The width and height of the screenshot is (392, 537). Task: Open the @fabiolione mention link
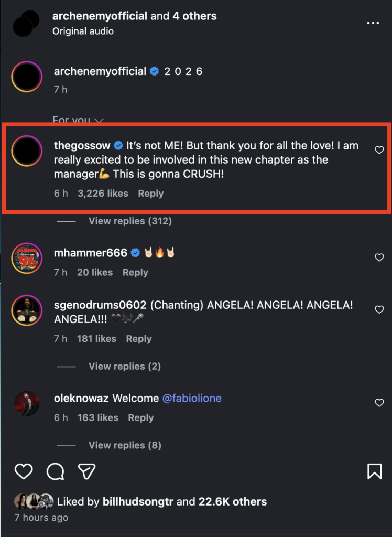pos(192,398)
